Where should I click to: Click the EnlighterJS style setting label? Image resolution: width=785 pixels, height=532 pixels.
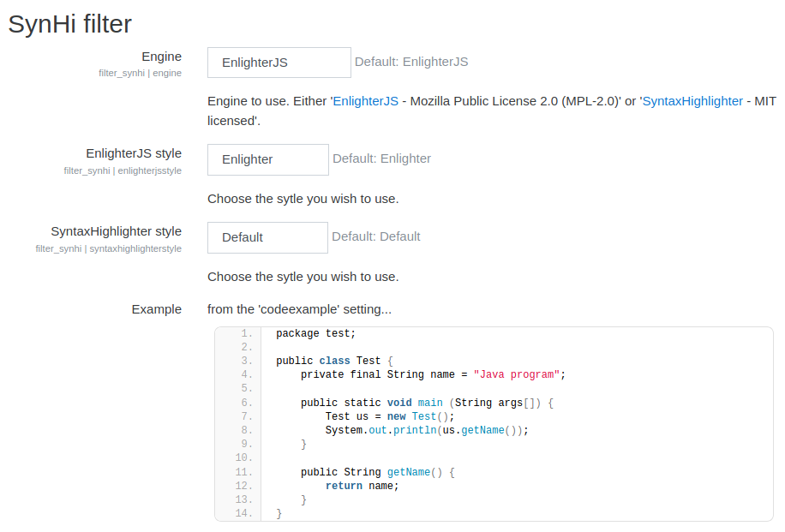pyautogui.click(x=134, y=153)
